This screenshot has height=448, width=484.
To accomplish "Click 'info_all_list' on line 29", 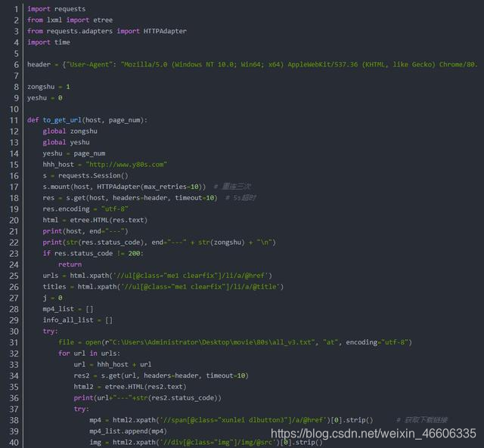I will [68, 320].
